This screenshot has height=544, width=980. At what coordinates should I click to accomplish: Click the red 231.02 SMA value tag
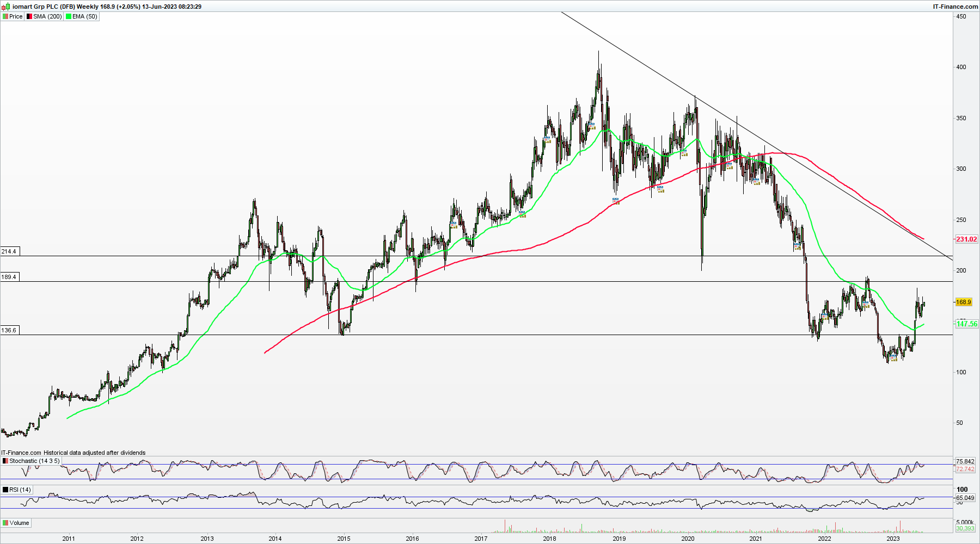point(966,239)
